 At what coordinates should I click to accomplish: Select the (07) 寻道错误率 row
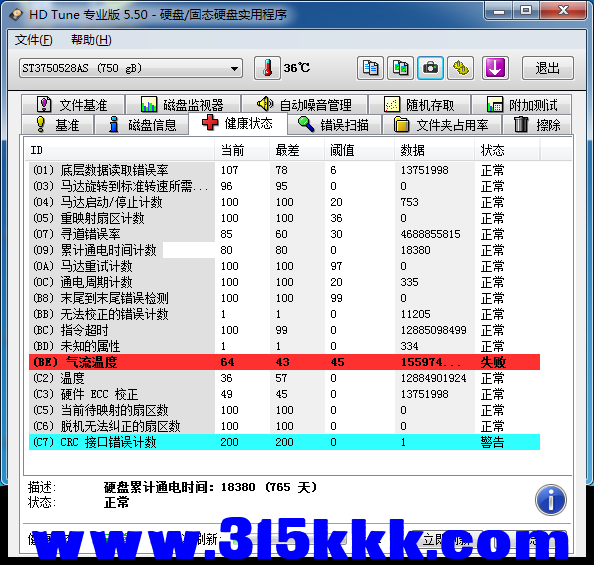pyautogui.click(x=284, y=234)
